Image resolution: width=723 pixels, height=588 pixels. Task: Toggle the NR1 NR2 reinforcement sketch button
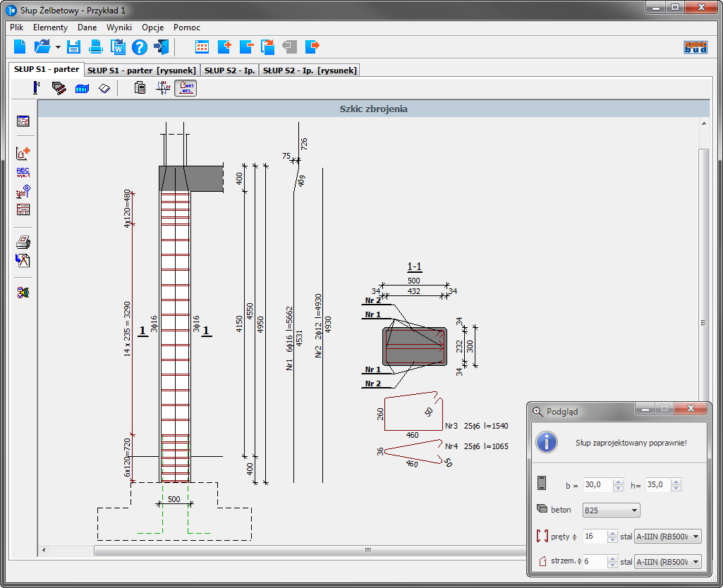(x=186, y=88)
